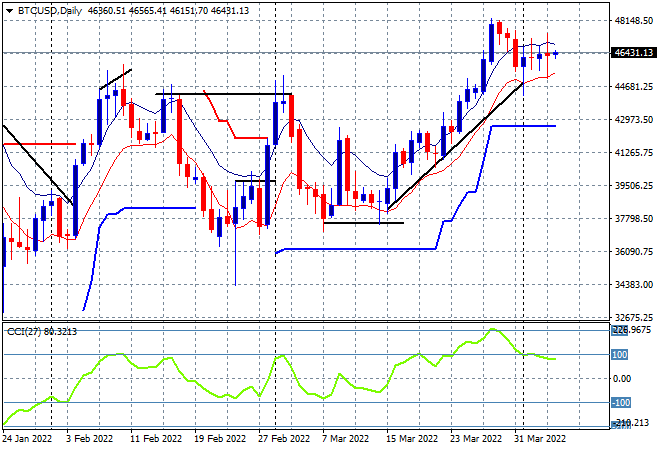This screenshot has height=450, width=660.
Task: Click the CCI 100 level label
Action: (x=619, y=355)
